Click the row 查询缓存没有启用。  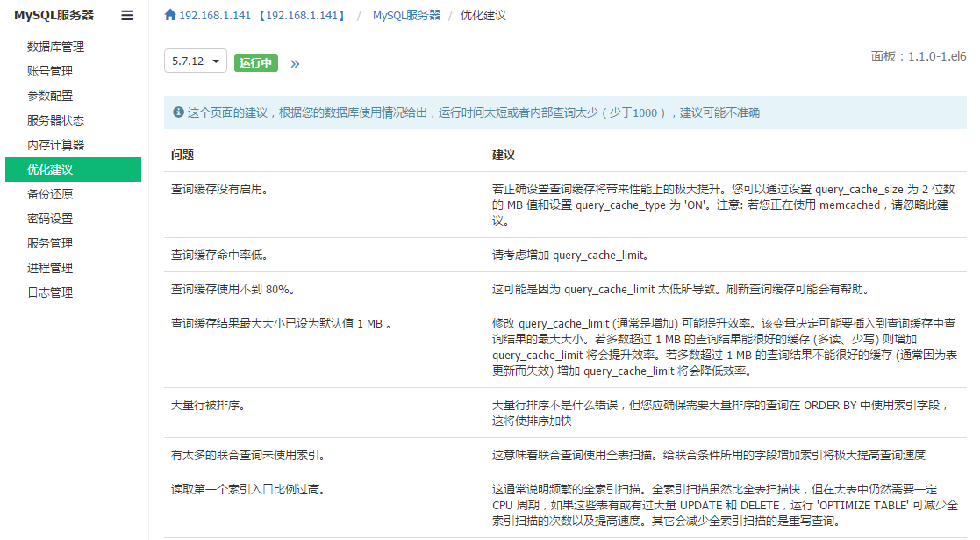[565, 205]
